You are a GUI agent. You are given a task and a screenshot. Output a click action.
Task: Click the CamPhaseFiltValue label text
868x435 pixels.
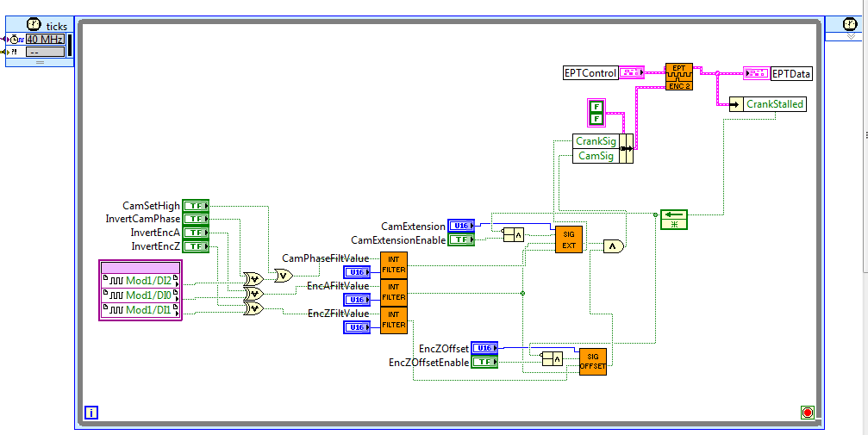click(326, 258)
